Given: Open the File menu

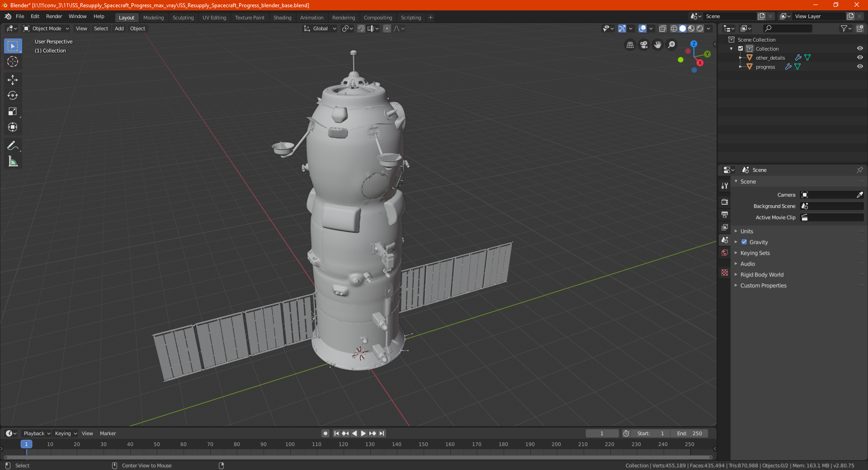Looking at the screenshot, I should [20, 16].
